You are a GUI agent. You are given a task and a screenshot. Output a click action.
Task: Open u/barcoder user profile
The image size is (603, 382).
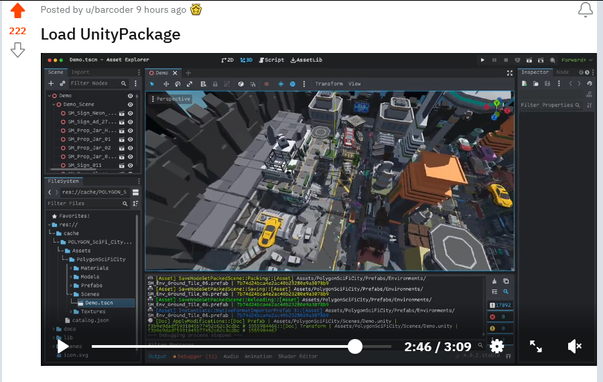point(109,10)
